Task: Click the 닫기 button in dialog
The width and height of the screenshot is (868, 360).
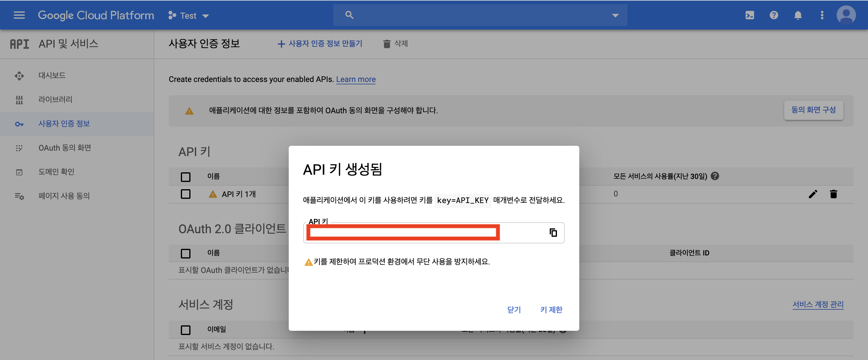Action: 514,309
